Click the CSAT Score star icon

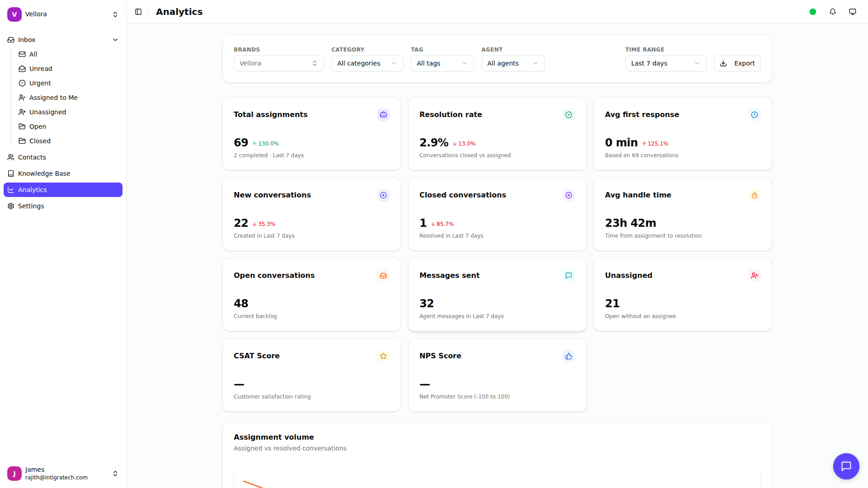pos(383,356)
